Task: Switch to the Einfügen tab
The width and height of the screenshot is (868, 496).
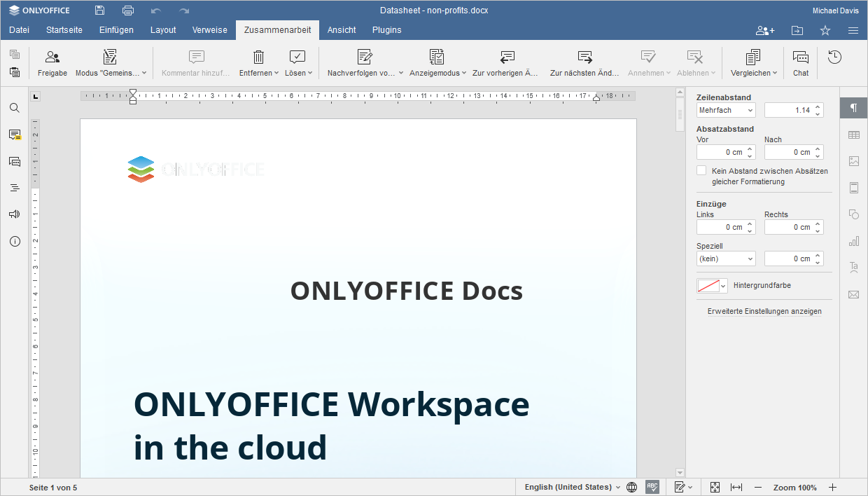Action: 116,30
